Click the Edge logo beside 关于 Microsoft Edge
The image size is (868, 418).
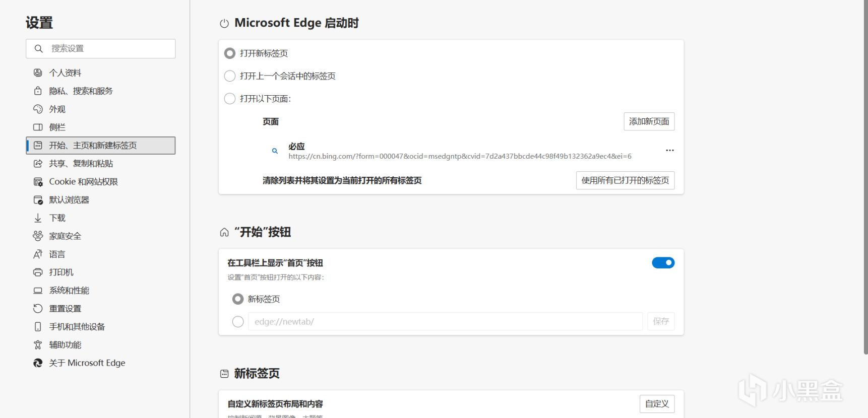pos(38,363)
